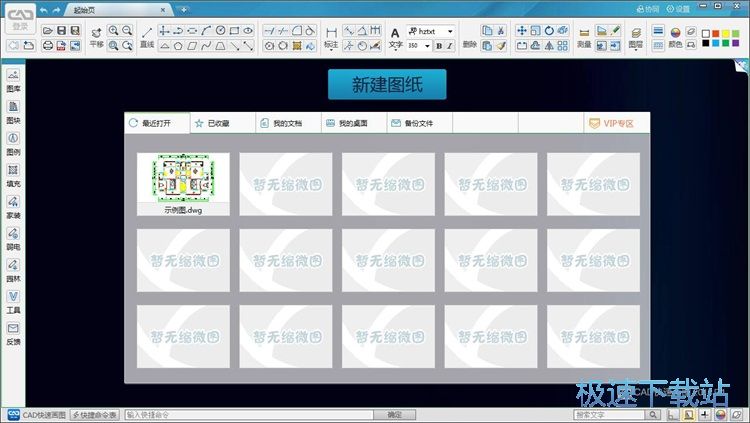Select the ellipse eye-shaped tool
This screenshot has height=423, width=750.
[x=248, y=31]
